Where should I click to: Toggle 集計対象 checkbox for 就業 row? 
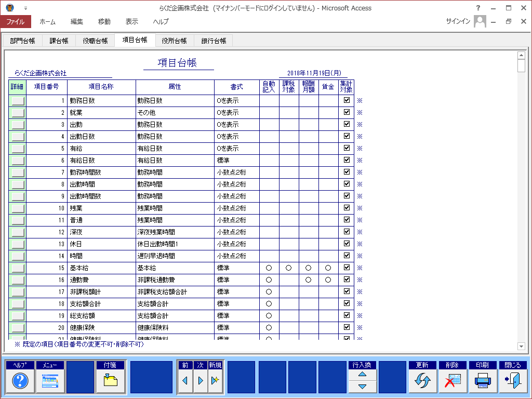coord(347,112)
